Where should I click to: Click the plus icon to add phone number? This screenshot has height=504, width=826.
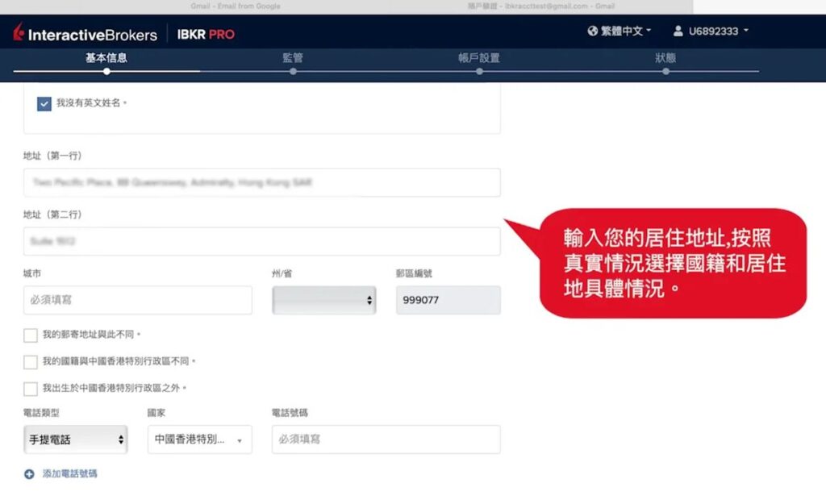pyautogui.click(x=29, y=474)
